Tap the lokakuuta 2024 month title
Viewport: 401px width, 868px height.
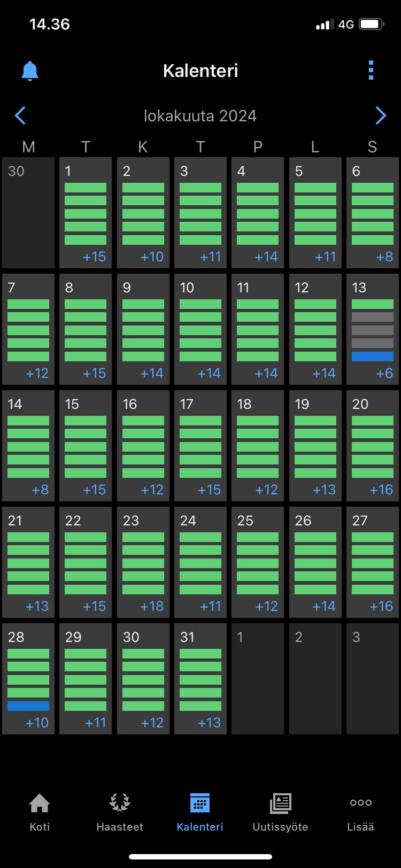200,116
